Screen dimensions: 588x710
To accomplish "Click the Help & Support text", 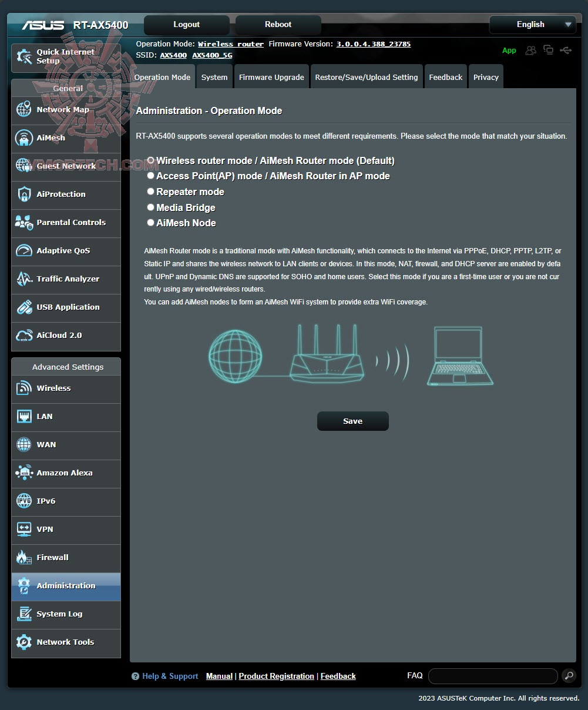I will pos(170,676).
